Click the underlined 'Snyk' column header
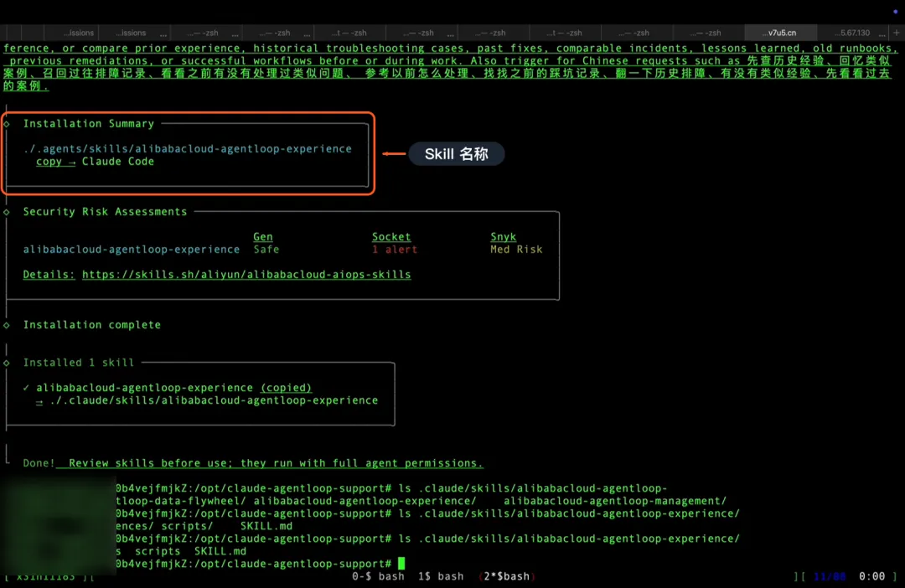Viewport: 905px width, 588px height. click(x=504, y=236)
